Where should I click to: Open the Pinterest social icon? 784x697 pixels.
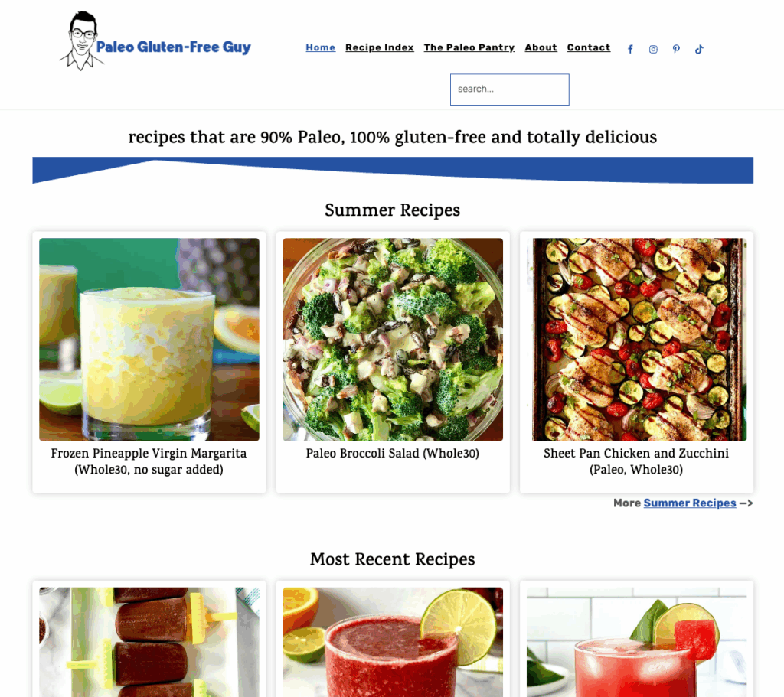coord(676,49)
